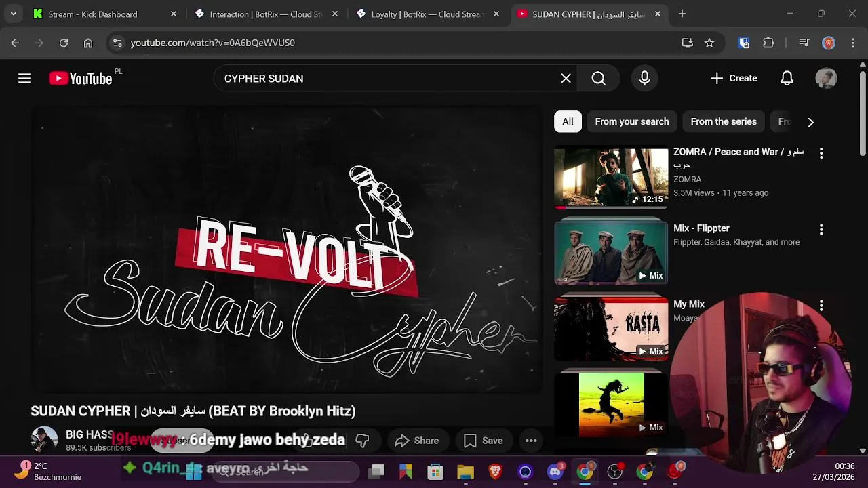
Task: Install app icon in address bar
Action: click(x=688, y=43)
